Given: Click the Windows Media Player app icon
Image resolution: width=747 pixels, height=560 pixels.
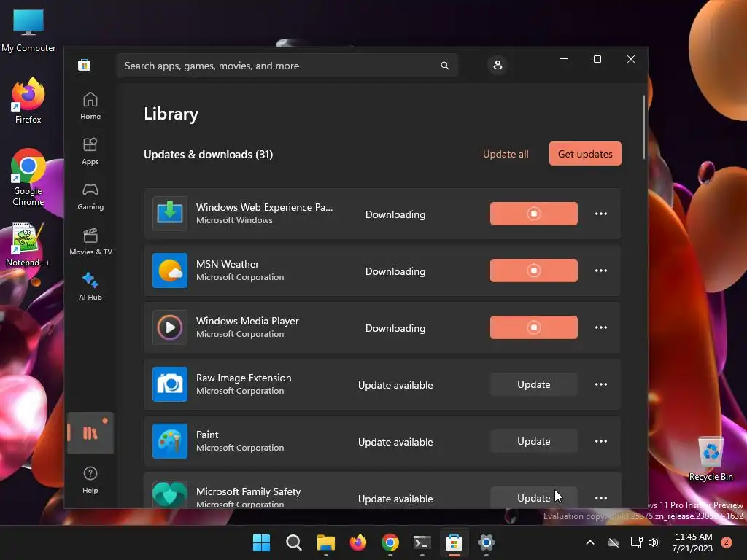Looking at the screenshot, I should (x=169, y=327).
